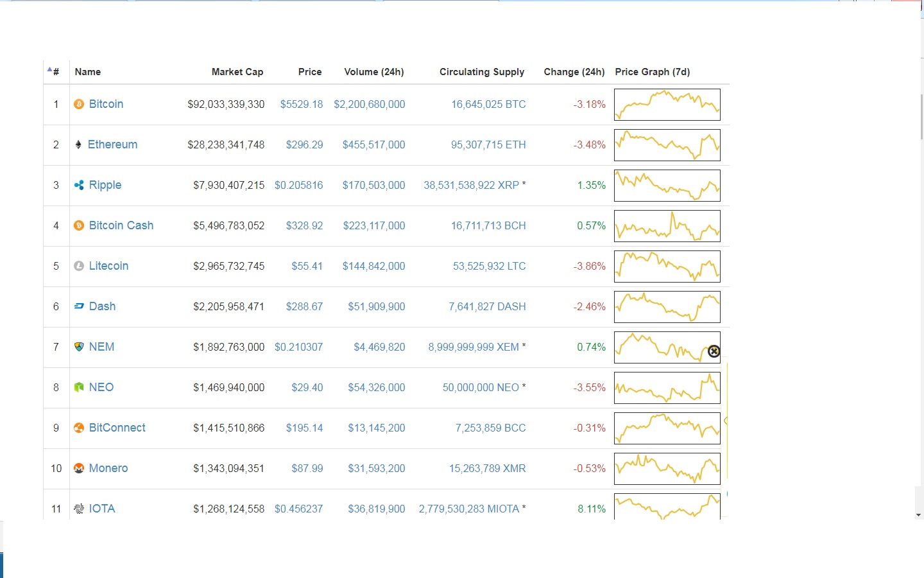Open NEO 7-day price graph

click(667, 388)
